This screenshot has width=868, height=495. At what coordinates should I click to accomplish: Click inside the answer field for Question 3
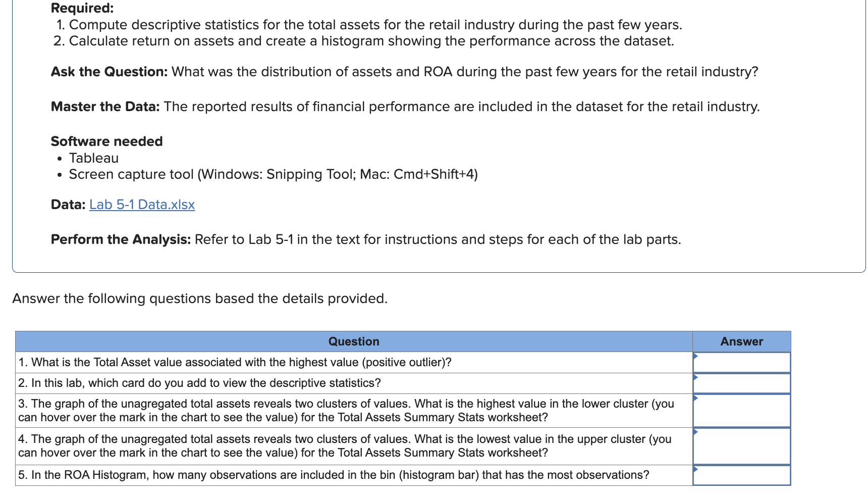pos(741,410)
